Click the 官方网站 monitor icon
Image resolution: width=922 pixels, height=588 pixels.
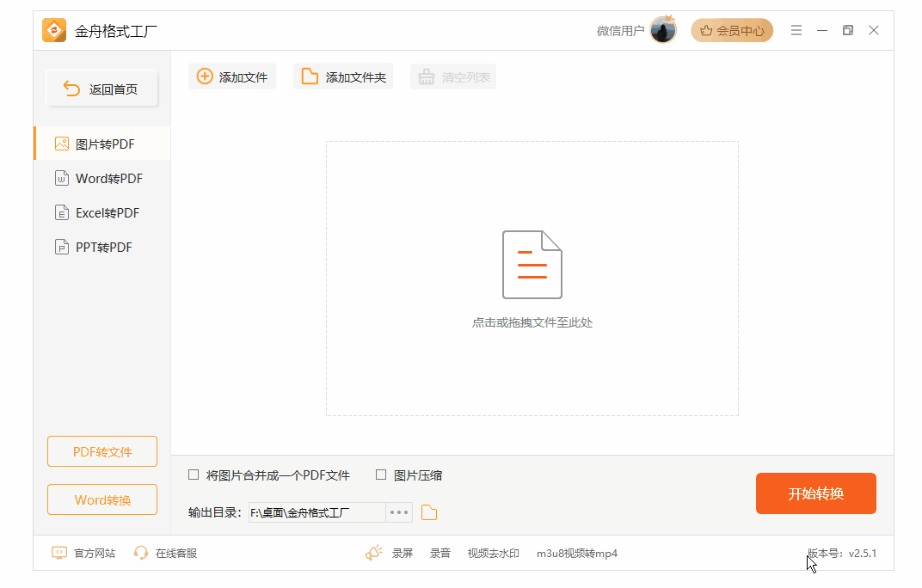click(x=58, y=553)
